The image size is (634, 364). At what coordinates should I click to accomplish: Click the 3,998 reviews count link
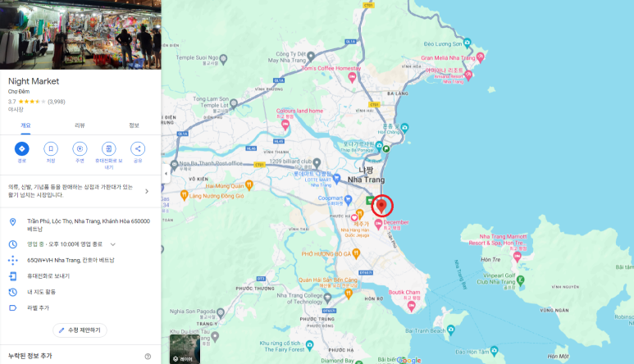click(x=57, y=102)
